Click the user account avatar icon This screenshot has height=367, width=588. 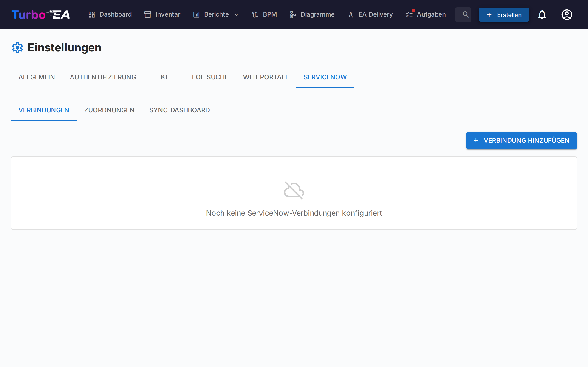[567, 14]
